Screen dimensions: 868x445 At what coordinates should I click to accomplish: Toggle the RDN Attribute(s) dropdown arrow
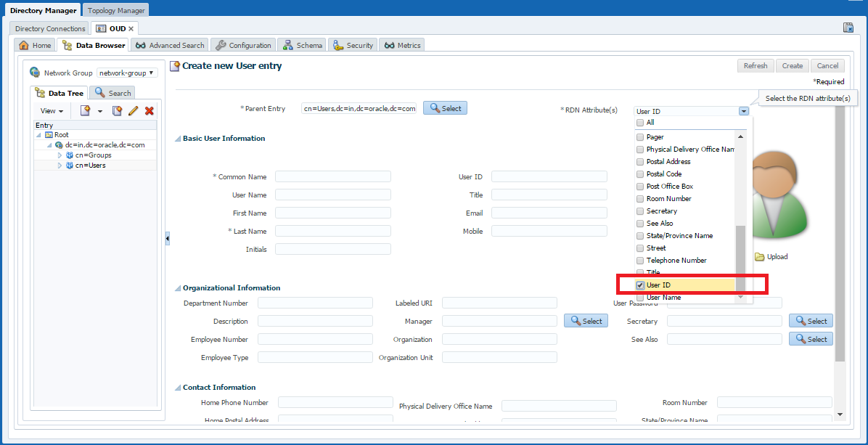pyautogui.click(x=743, y=111)
